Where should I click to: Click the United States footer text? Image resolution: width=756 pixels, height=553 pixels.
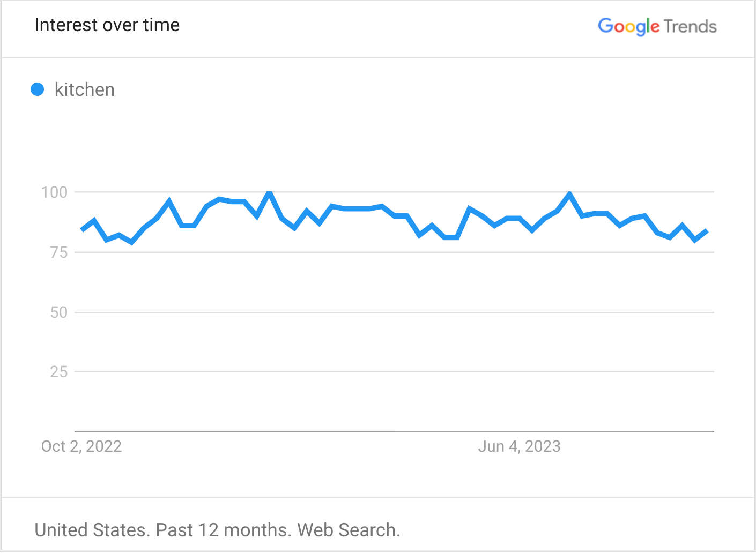[x=92, y=530]
